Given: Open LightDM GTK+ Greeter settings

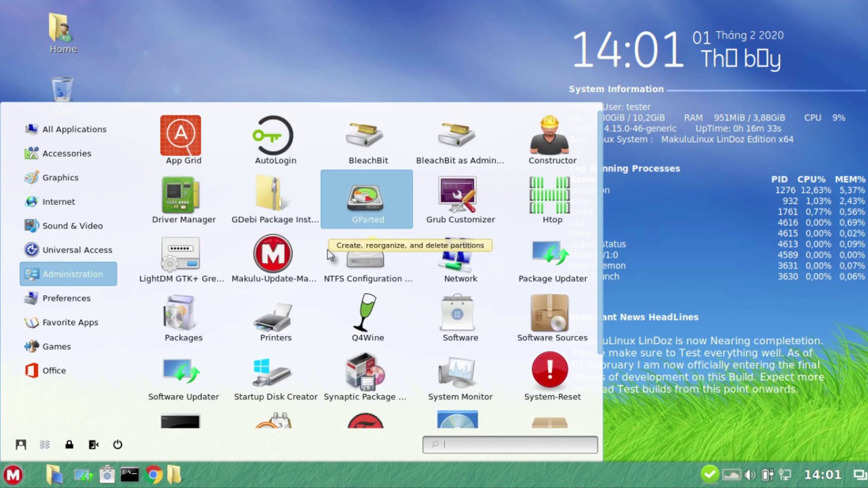Looking at the screenshot, I should tap(182, 259).
